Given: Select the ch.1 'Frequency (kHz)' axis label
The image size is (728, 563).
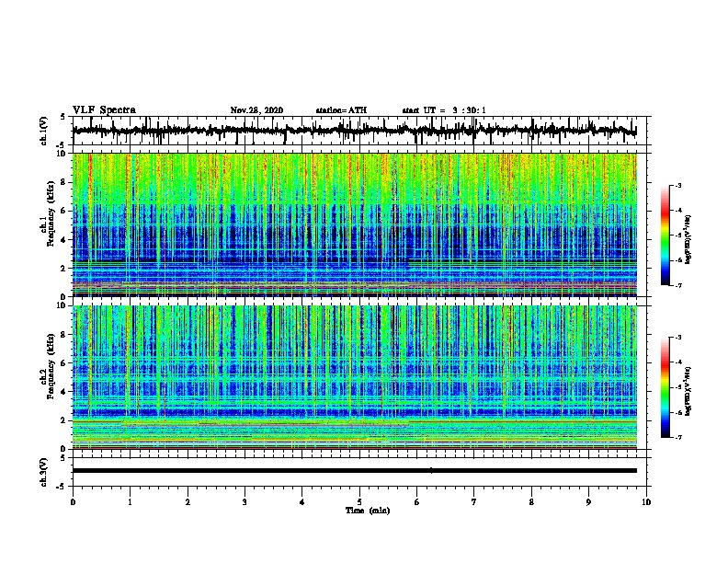Looking at the screenshot, I should 51,213.
